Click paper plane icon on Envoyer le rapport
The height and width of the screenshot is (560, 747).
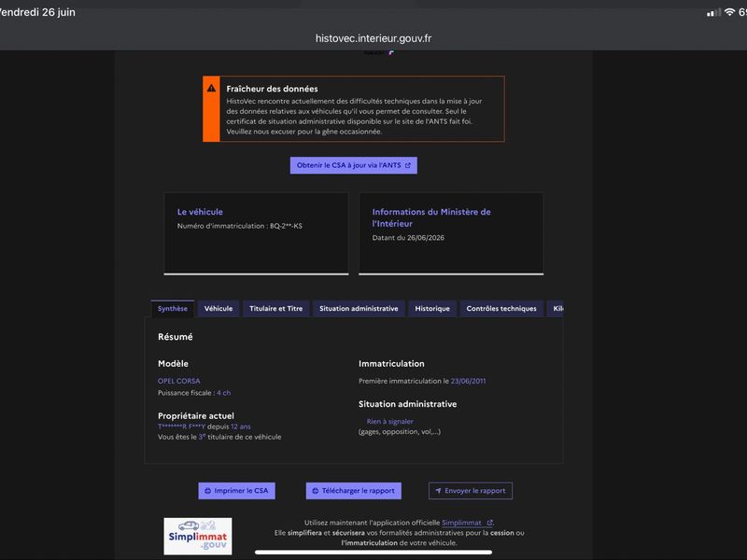click(438, 491)
